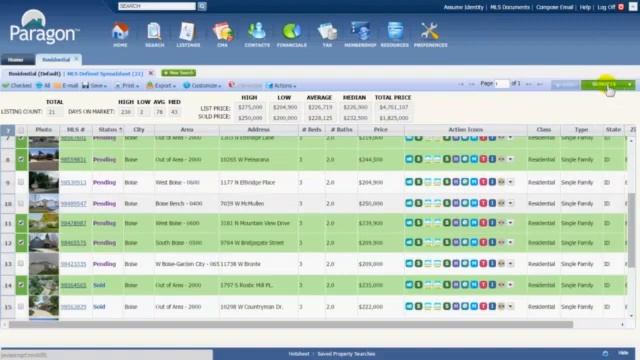The width and height of the screenshot is (640, 360).
Task: Sort by the Price column header
Action: tap(380, 130)
